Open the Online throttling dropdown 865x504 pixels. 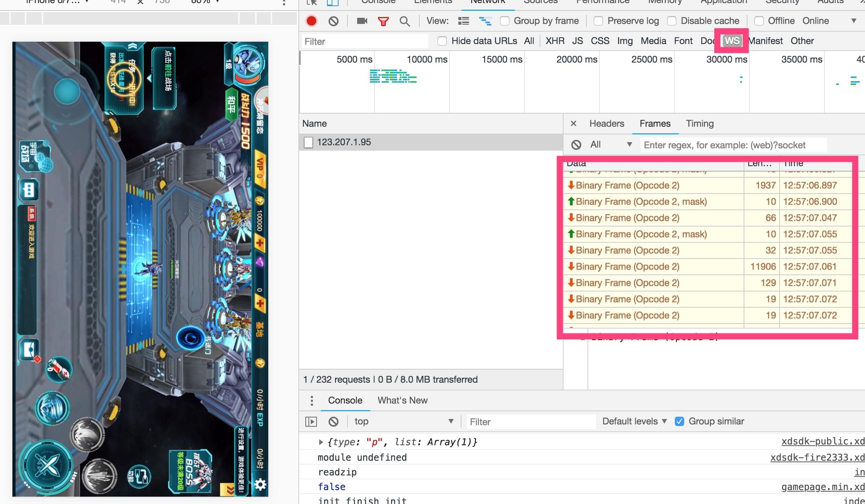pos(829,21)
